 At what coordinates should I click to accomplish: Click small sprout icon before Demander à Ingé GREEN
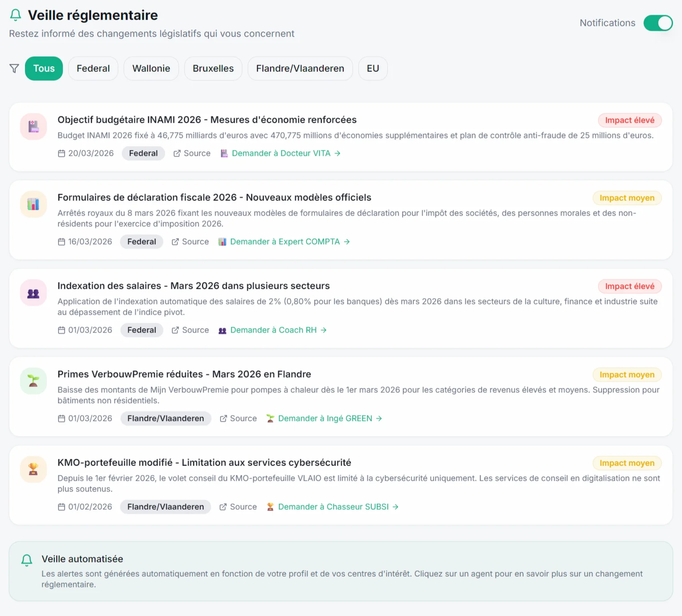pos(270,418)
